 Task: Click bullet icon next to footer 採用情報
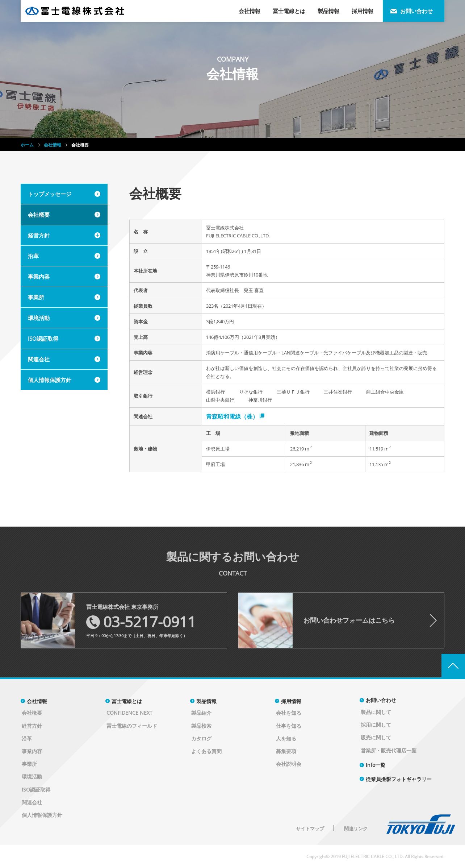[x=277, y=701]
